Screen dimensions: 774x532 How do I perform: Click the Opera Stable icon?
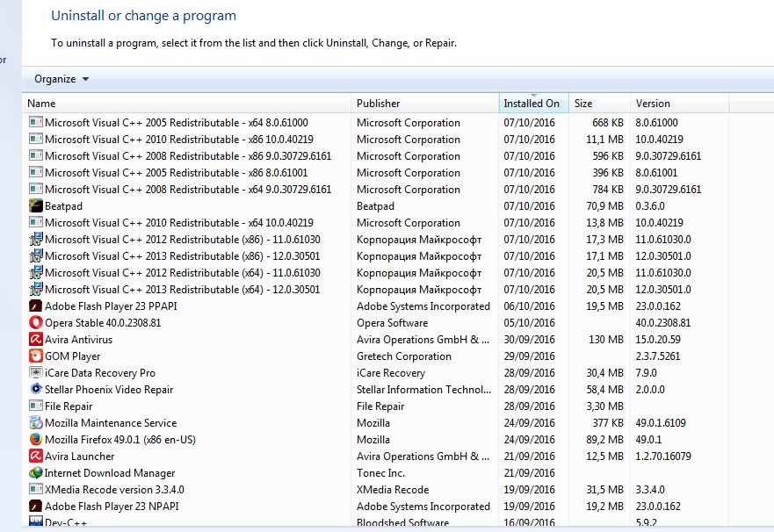(x=35, y=322)
